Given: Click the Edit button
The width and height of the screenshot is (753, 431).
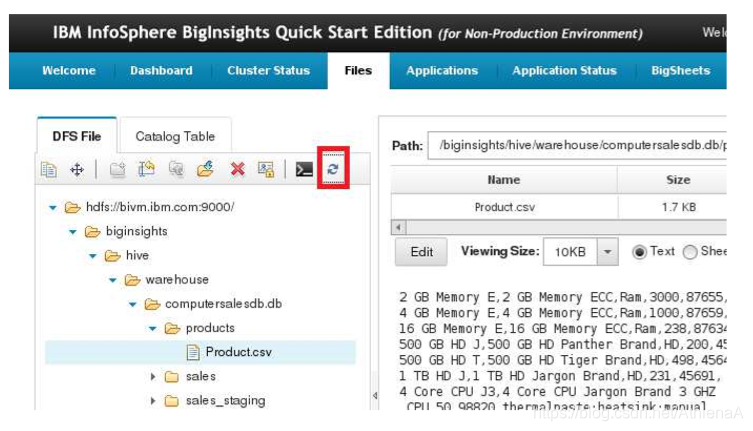Looking at the screenshot, I should coord(421,252).
